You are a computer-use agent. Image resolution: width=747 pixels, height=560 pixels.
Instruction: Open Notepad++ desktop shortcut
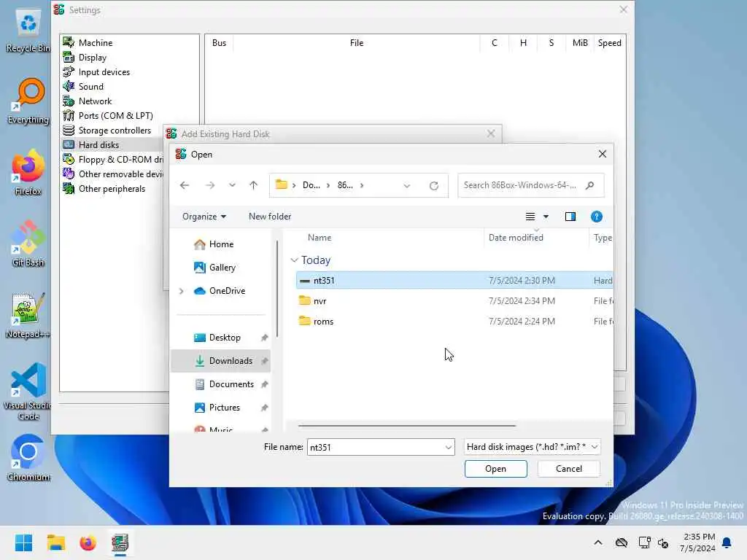click(28, 316)
